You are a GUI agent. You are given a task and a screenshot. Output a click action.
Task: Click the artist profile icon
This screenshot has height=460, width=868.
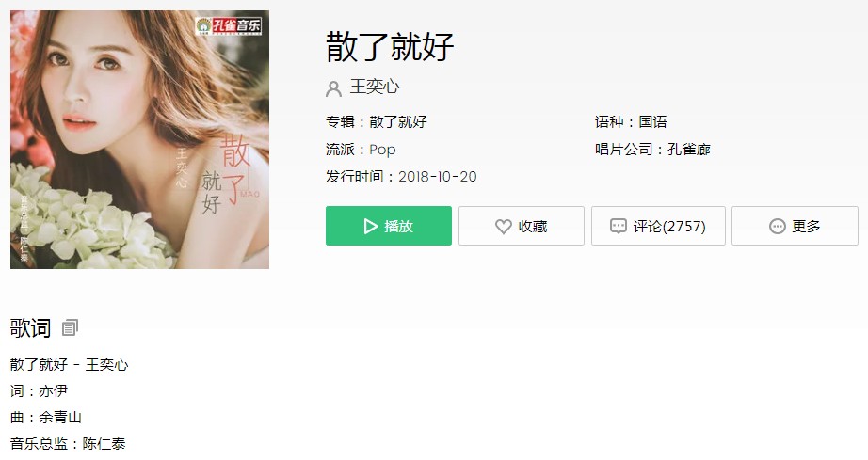click(x=334, y=88)
